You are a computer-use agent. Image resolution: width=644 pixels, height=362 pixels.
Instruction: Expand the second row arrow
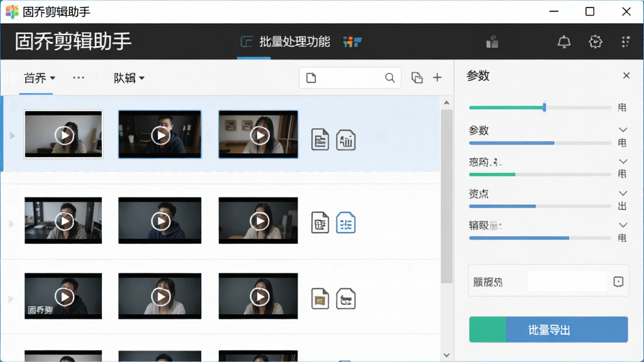coord(12,224)
